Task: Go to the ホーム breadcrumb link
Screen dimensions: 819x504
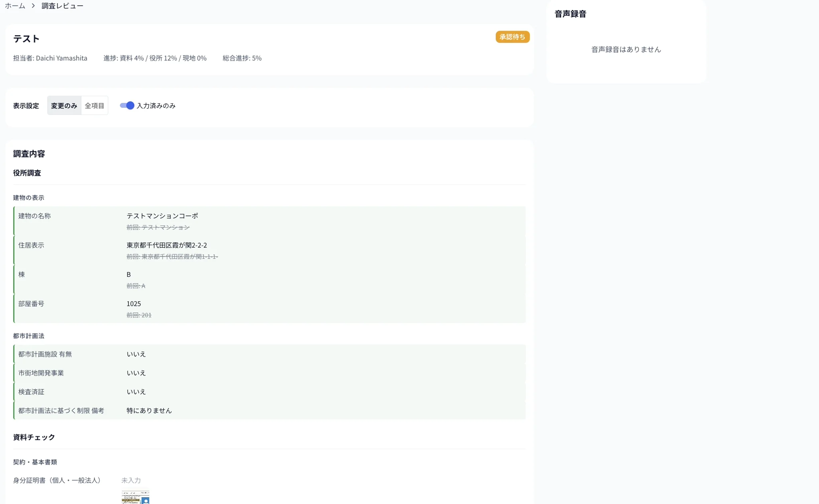Action: [x=15, y=6]
